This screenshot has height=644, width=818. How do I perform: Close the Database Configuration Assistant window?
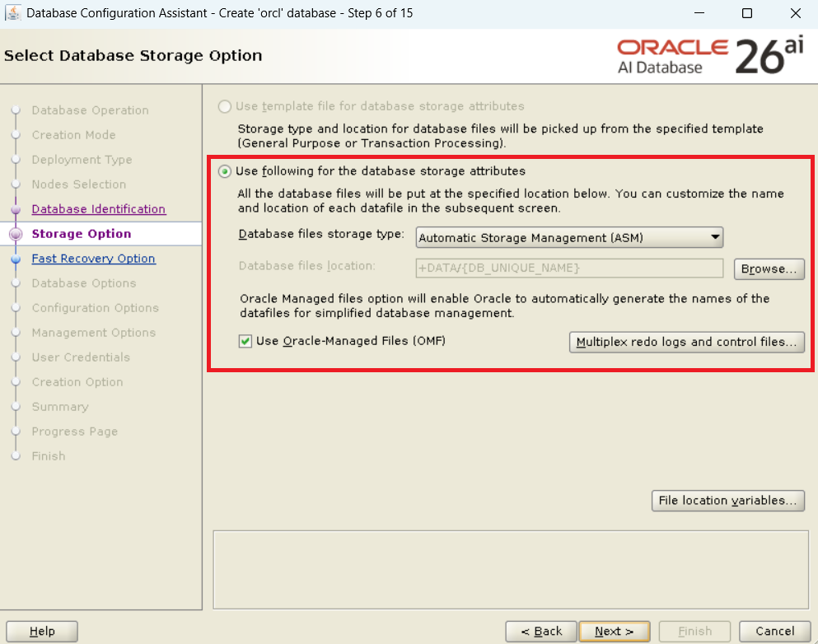(x=795, y=13)
